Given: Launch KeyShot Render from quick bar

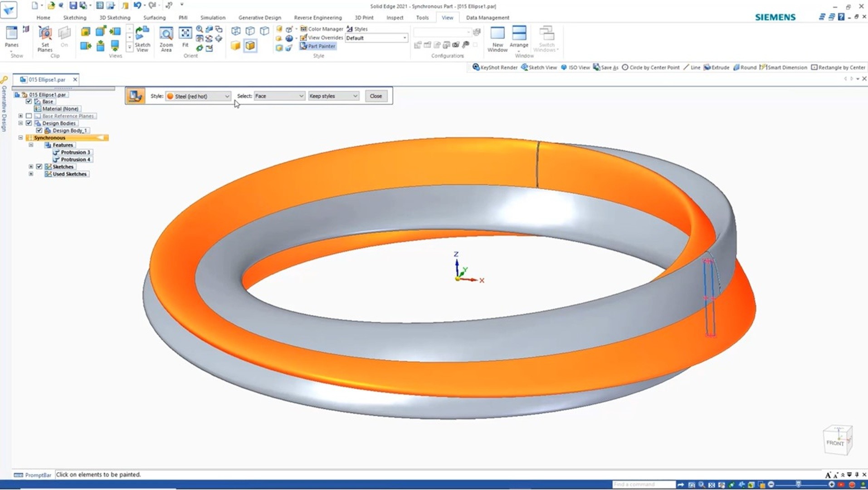Looking at the screenshot, I should (x=495, y=67).
